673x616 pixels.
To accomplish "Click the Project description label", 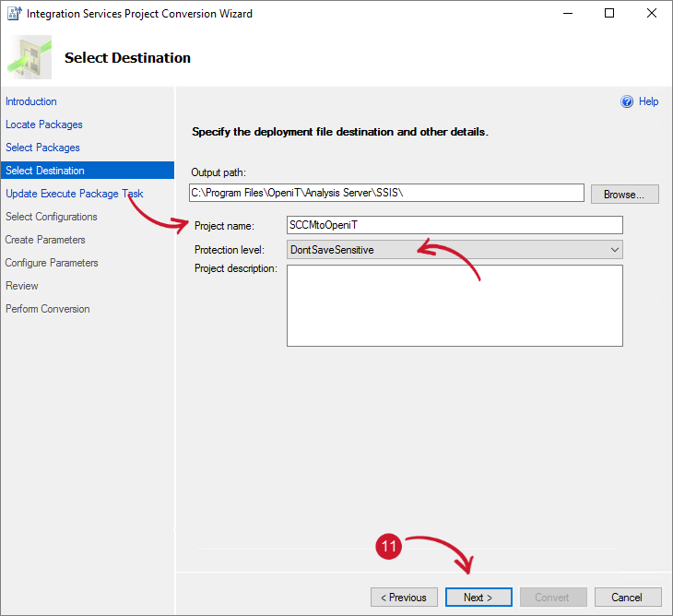I will (x=236, y=268).
